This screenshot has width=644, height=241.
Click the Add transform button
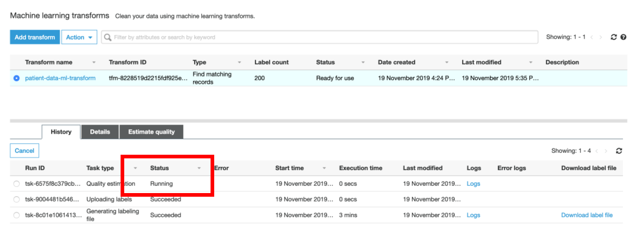click(35, 37)
